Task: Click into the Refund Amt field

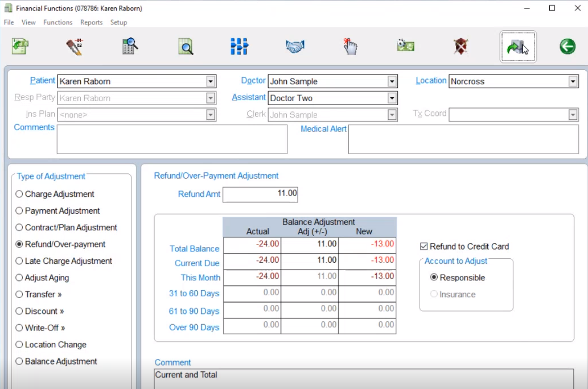Action: [260, 194]
